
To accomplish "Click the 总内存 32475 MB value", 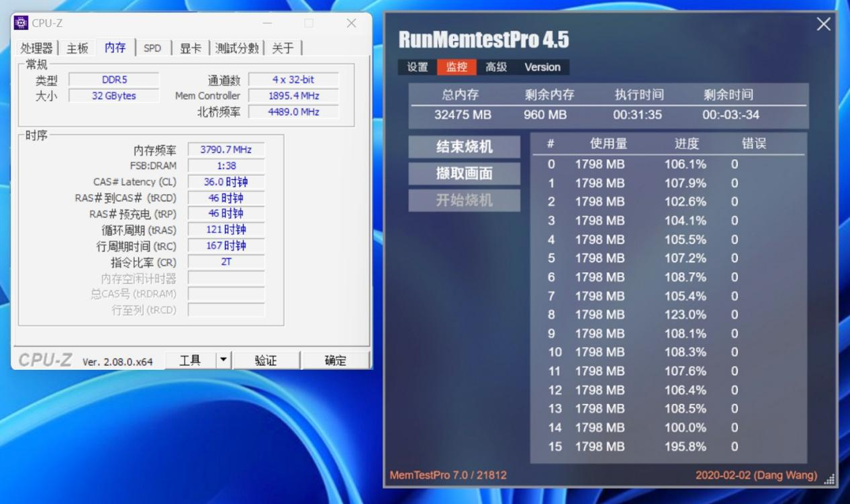I will tap(463, 115).
